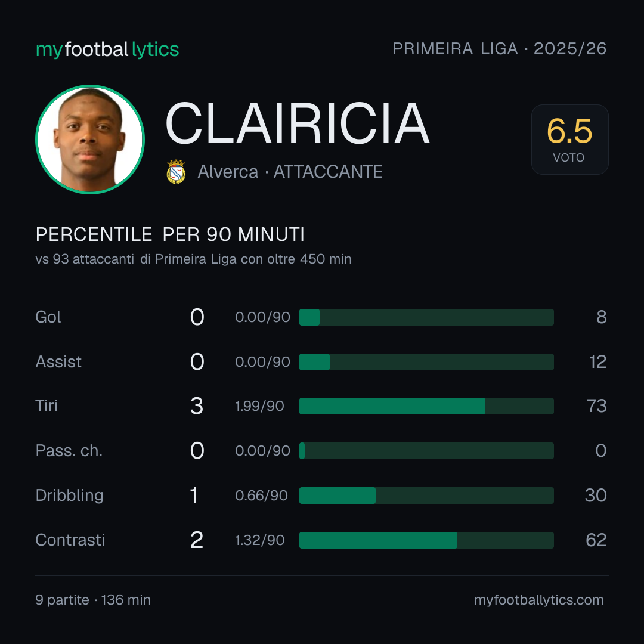Open the myfootballytics.com link
644x644 pixels.
tap(539, 600)
